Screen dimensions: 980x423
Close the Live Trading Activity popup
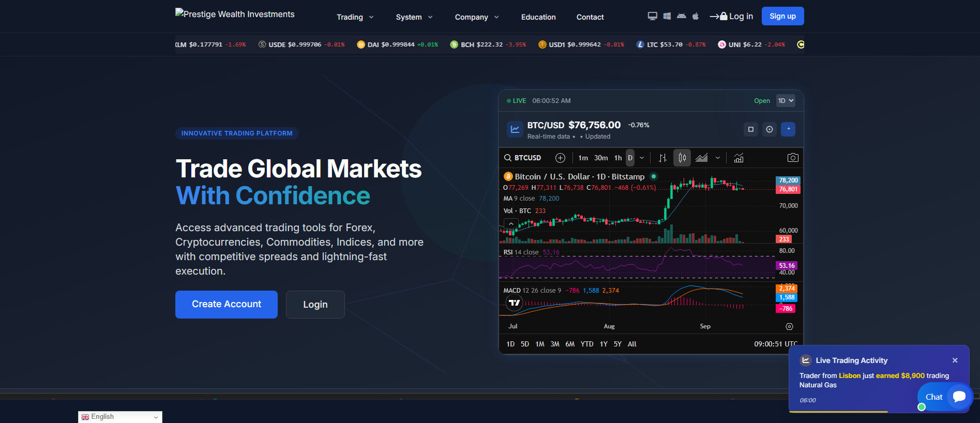(x=955, y=360)
